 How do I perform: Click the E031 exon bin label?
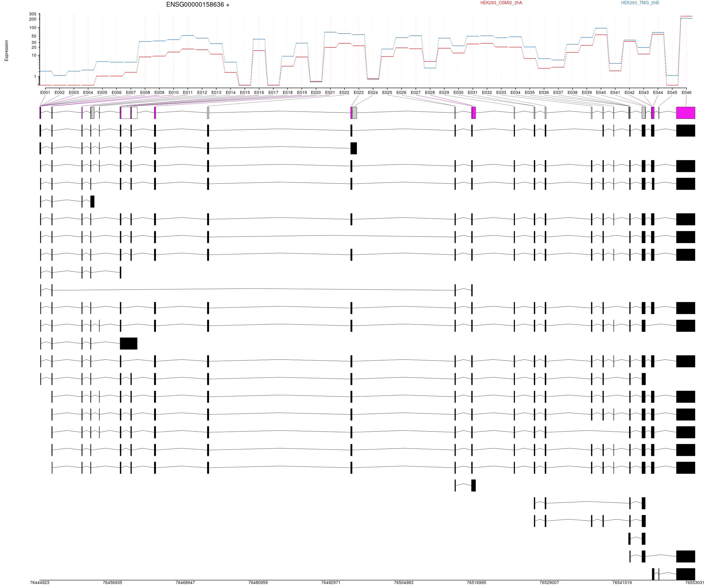pyautogui.click(x=473, y=92)
